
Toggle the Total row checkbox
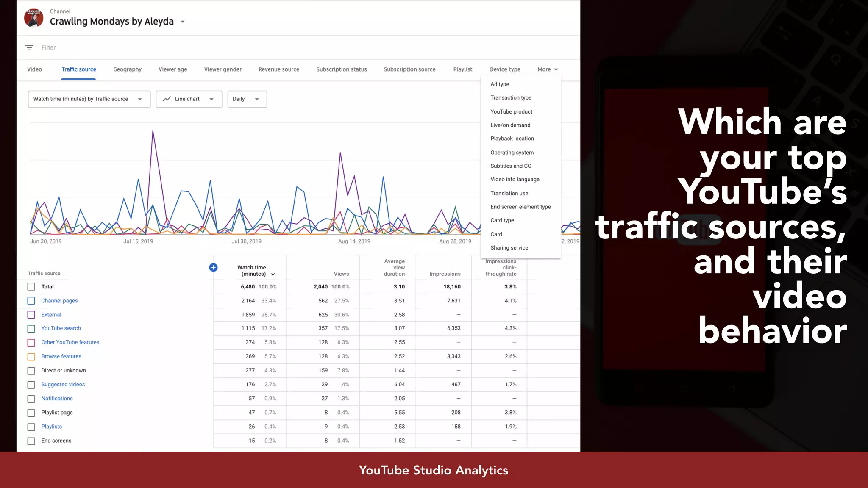[x=31, y=287]
